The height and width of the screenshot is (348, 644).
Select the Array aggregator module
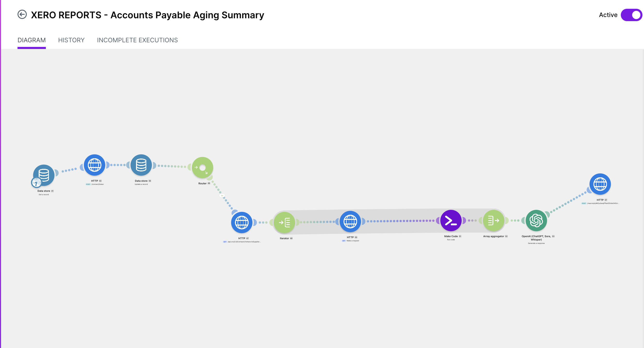pos(494,220)
